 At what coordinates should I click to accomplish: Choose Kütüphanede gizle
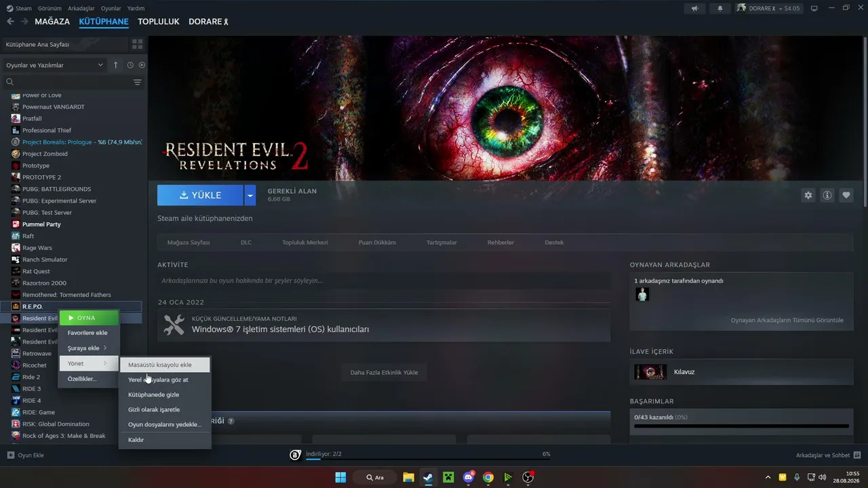click(x=165, y=394)
